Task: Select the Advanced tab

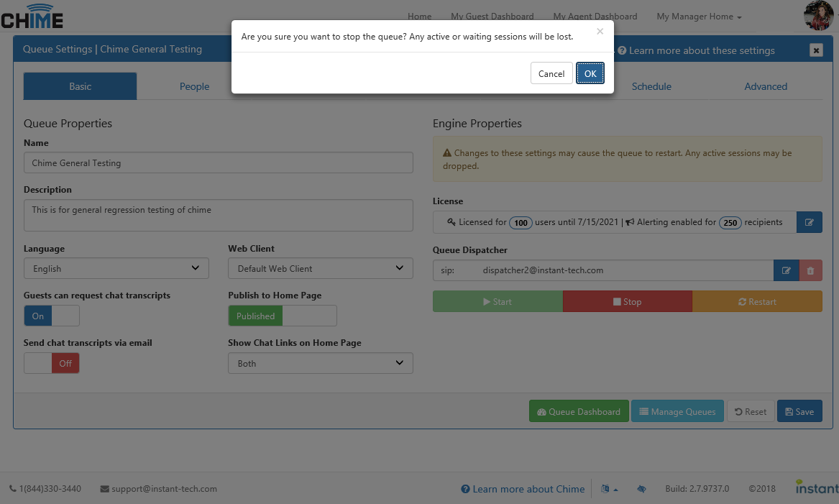Action: click(766, 86)
